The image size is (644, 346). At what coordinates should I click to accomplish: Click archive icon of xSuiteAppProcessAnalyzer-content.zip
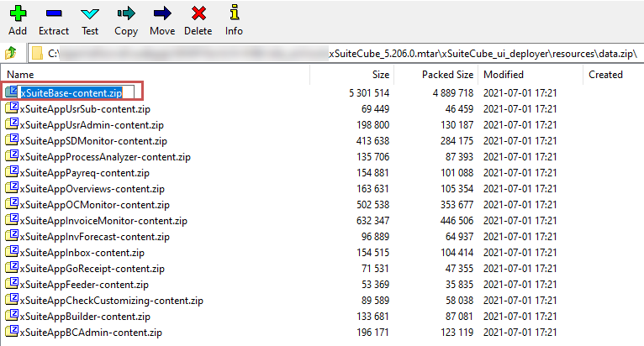(x=12, y=156)
